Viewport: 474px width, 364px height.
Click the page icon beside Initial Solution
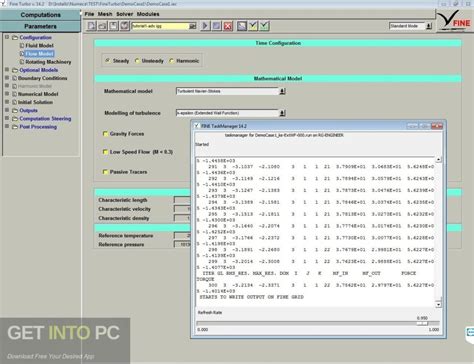click(x=14, y=102)
